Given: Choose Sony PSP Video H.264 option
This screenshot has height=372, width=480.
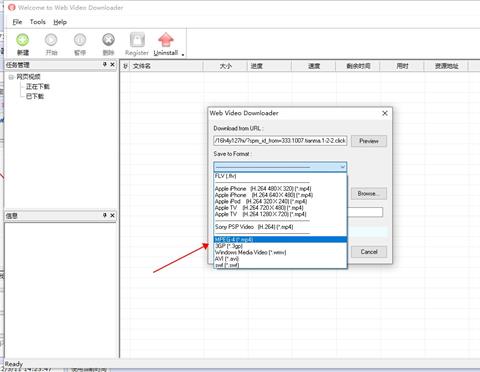Looking at the screenshot, I should click(280, 227).
